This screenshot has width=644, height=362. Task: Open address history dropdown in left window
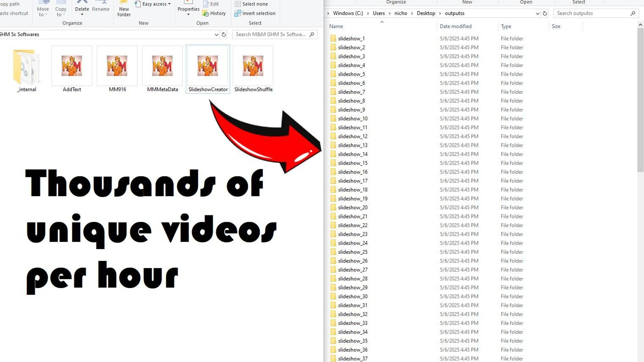(216, 34)
